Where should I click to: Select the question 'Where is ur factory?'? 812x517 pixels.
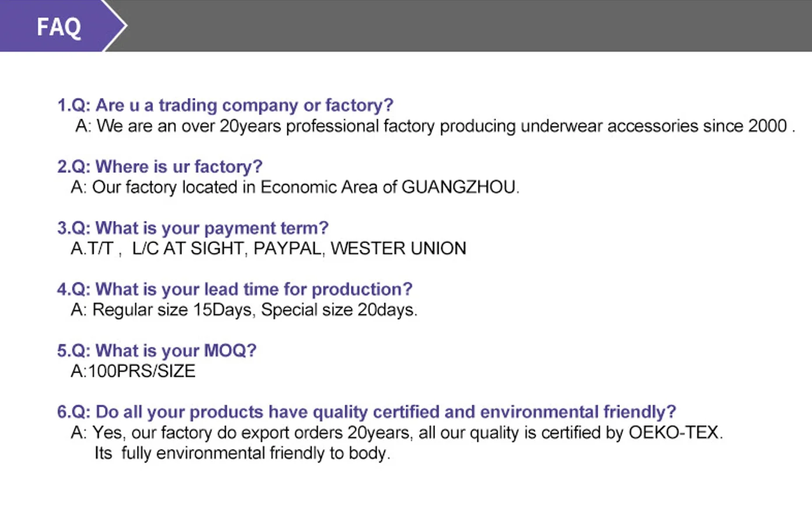tap(160, 167)
